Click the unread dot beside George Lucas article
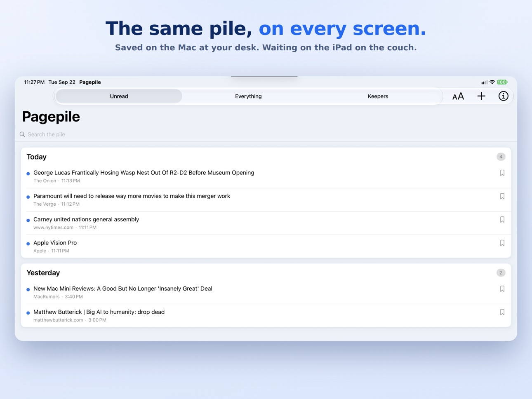532x399 pixels. pyautogui.click(x=28, y=174)
